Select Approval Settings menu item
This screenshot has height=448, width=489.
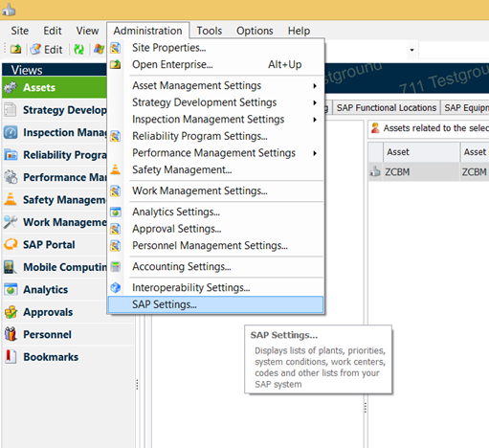pyautogui.click(x=216, y=229)
